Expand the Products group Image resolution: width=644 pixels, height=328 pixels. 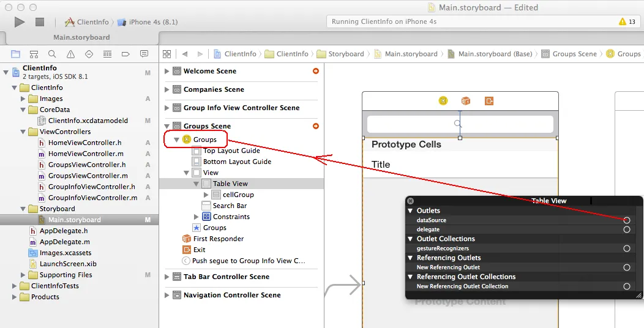coord(14,297)
